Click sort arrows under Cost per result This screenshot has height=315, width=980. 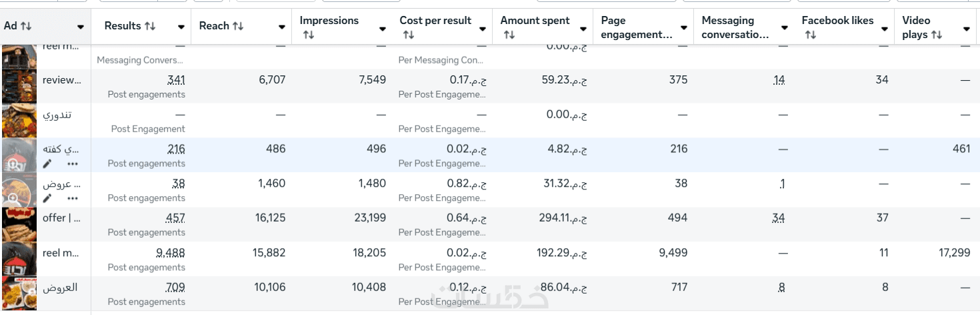click(408, 35)
